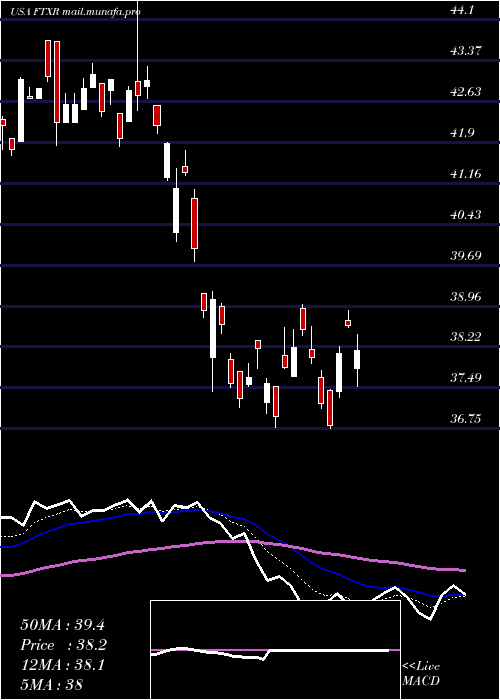Click the 41.9 price axis label
The height and width of the screenshot is (700, 500).
coord(462,133)
